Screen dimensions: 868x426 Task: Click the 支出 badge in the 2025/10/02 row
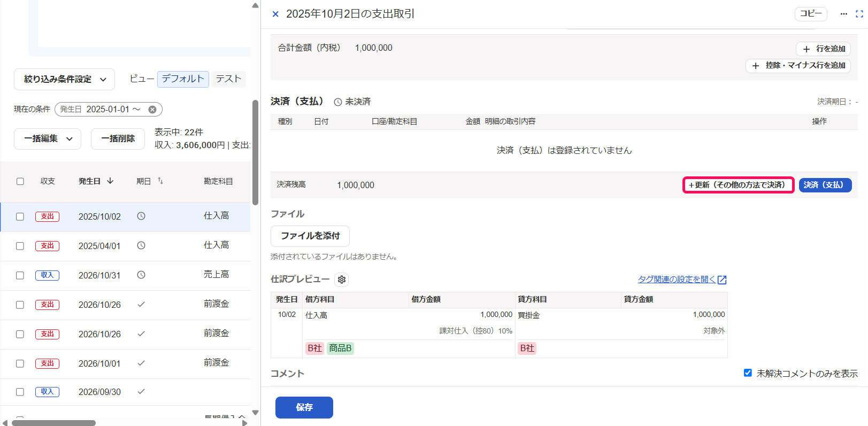pos(47,216)
